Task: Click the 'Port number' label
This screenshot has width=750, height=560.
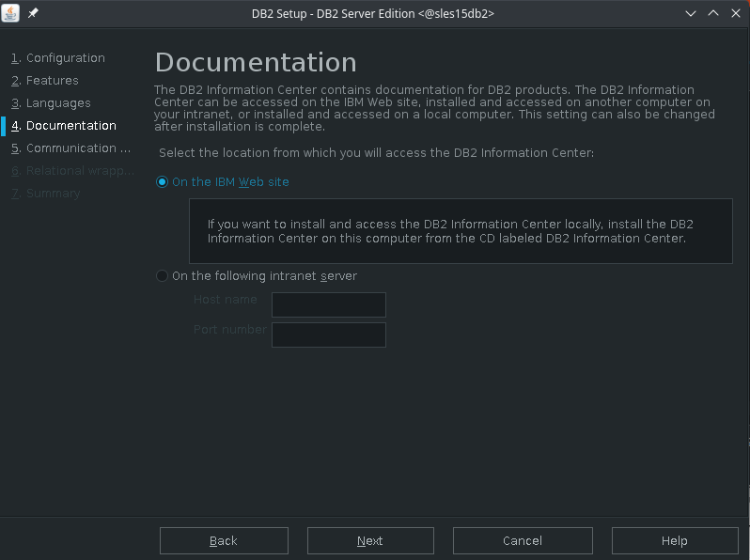Action: click(x=229, y=330)
